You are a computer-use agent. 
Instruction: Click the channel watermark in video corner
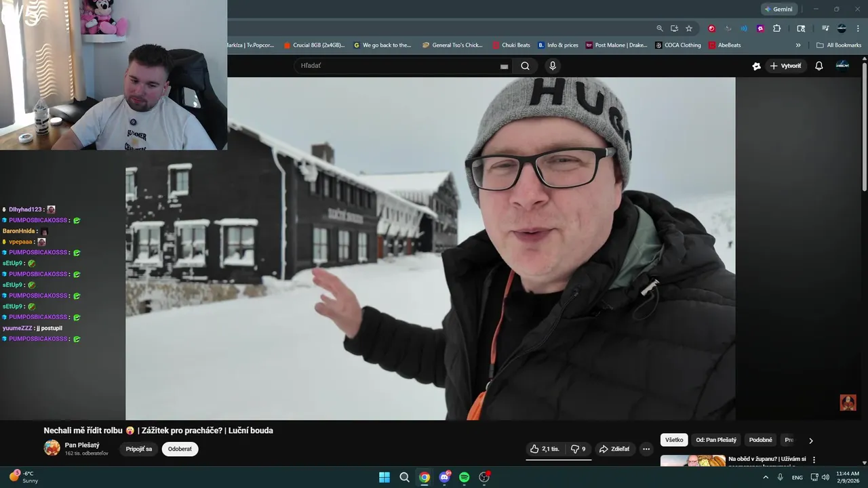pyautogui.click(x=848, y=403)
